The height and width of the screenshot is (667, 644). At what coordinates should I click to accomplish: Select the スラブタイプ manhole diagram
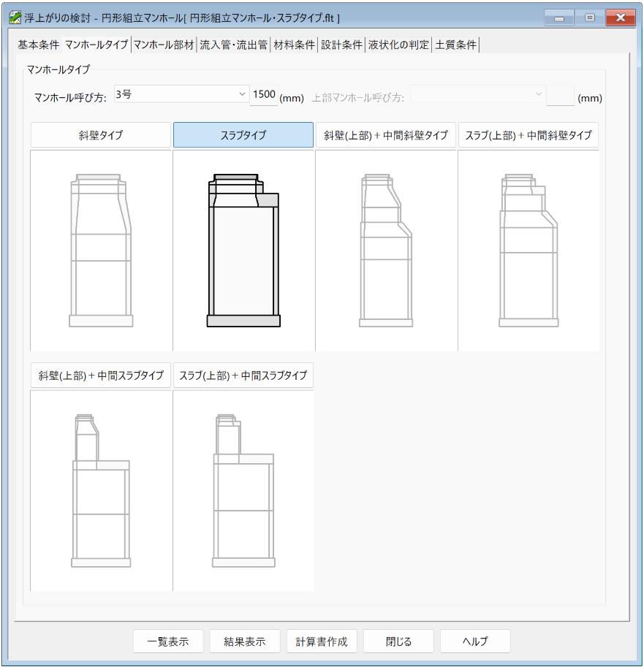click(x=243, y=251)
